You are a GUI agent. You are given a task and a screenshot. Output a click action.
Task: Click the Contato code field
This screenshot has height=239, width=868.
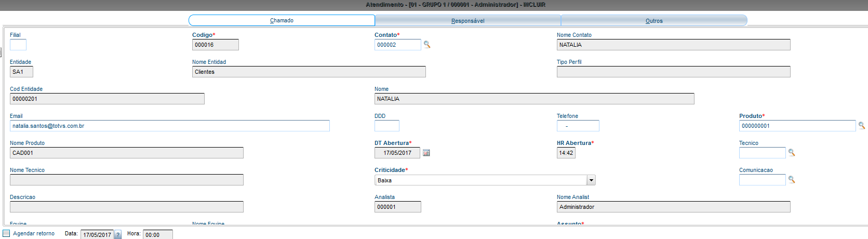pyautogui.click(x=397, y=45)
